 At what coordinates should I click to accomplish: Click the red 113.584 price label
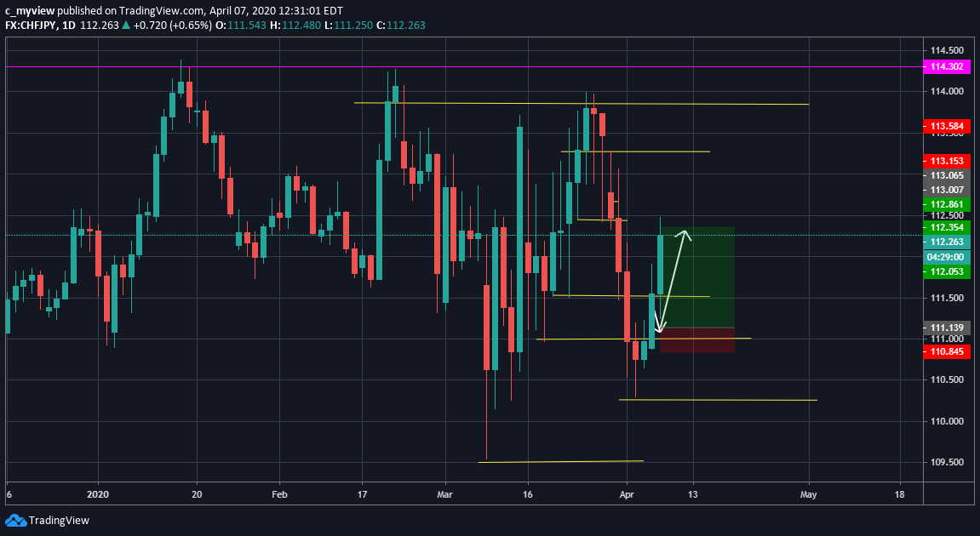click(947, 126)
